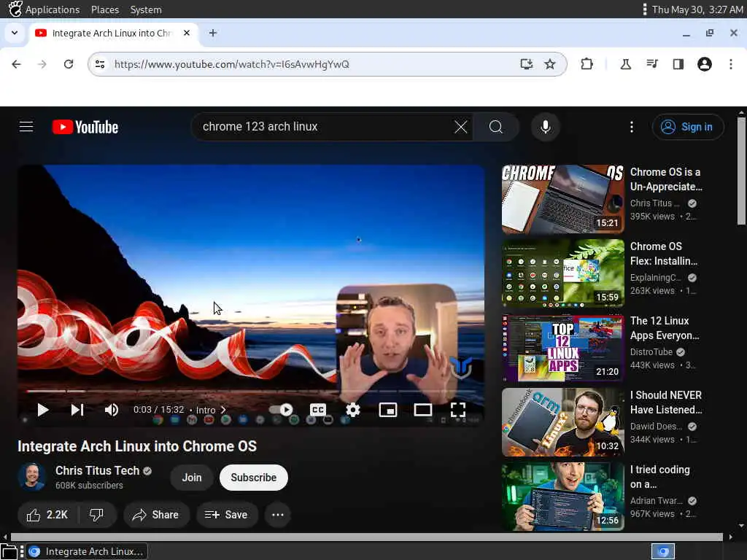Install app icon in address bar
Image resolution: width=747 pixels, height=560 pixels.
(526, 64)
